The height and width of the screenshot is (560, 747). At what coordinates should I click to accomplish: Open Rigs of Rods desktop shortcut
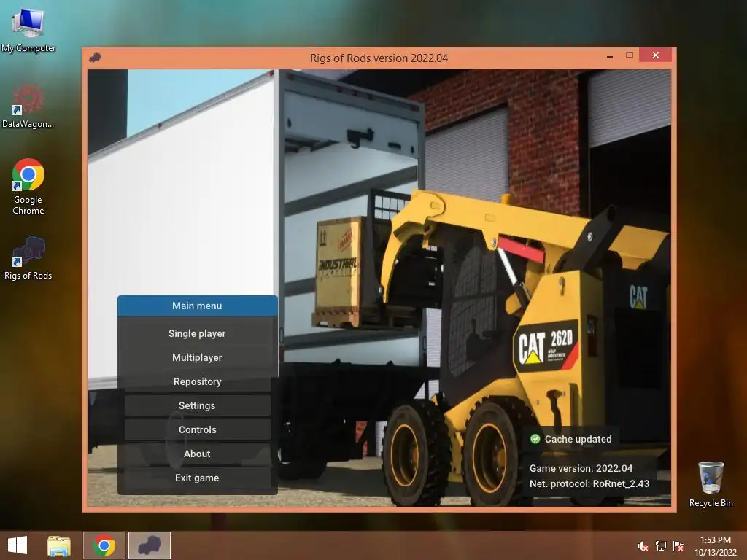point(28,257)
